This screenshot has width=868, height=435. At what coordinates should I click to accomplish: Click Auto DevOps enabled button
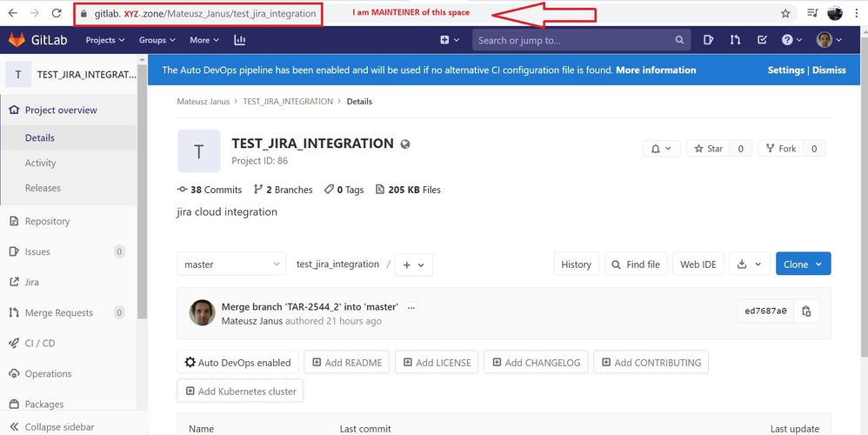coord(237,363)
